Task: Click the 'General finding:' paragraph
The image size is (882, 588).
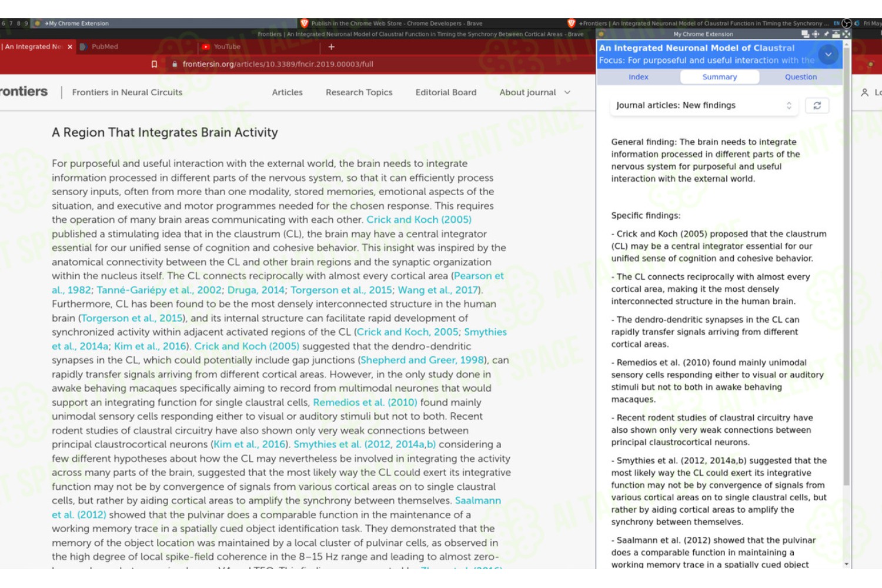Action: (x=706, y=161)
